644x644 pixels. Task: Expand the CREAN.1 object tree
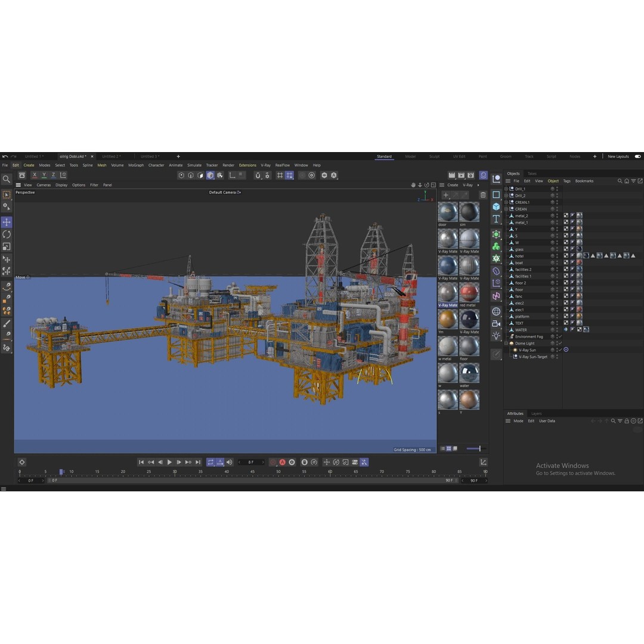(x=506, y=203)
